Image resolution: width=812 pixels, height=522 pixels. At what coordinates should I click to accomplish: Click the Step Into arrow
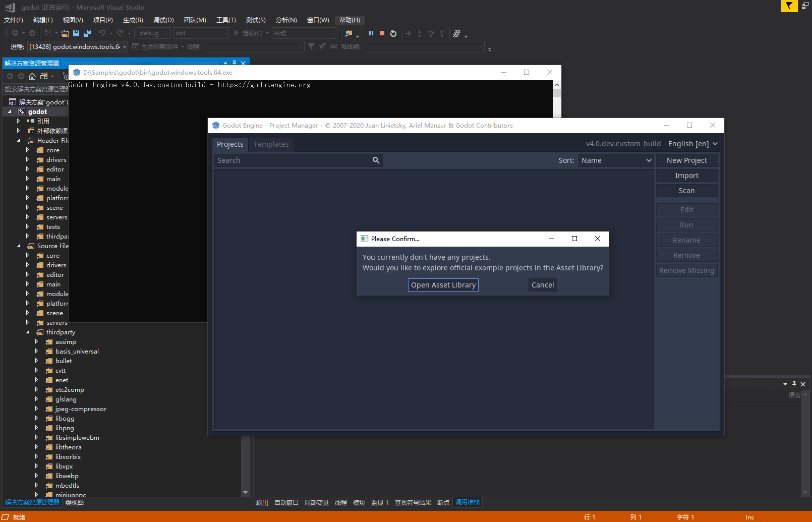[x=420, y=33]
